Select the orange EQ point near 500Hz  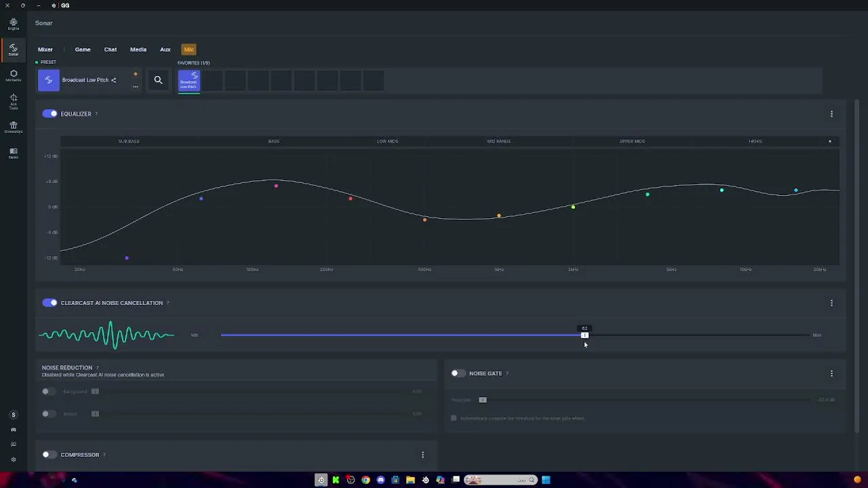tap(425, 220)
